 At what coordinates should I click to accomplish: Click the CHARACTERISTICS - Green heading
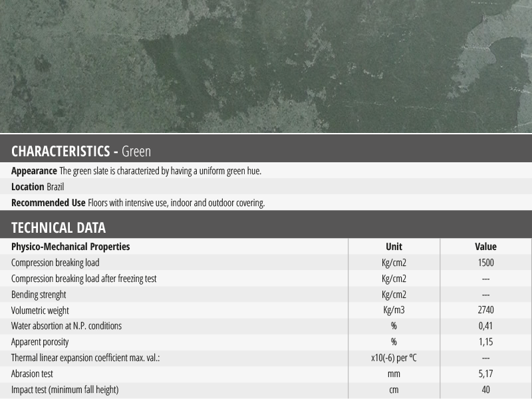81,151
